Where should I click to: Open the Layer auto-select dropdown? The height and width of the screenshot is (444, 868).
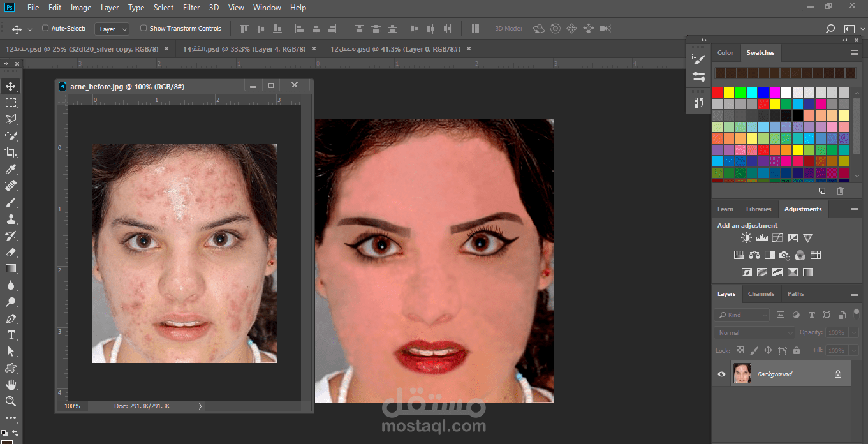(112, 29)
